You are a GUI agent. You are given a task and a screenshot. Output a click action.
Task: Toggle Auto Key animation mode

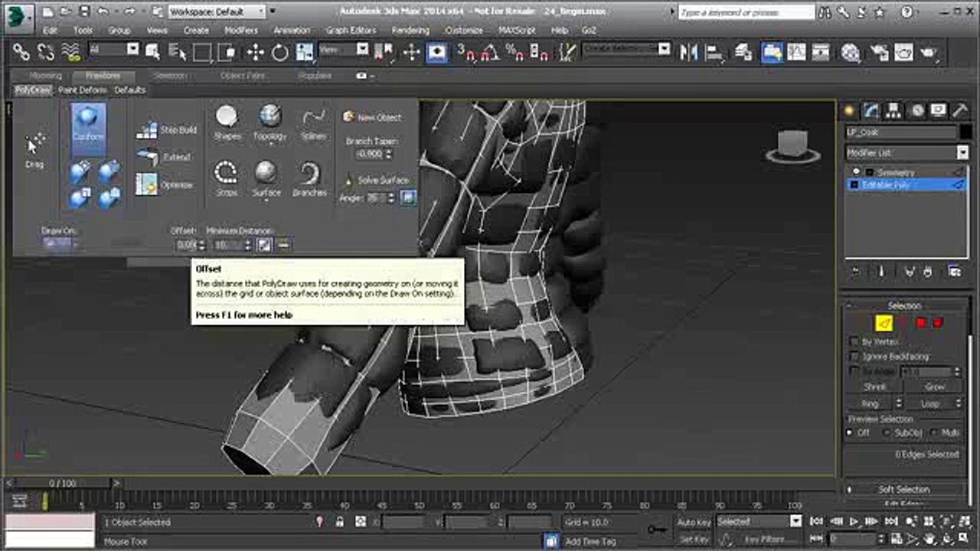[x=694, y=522]
